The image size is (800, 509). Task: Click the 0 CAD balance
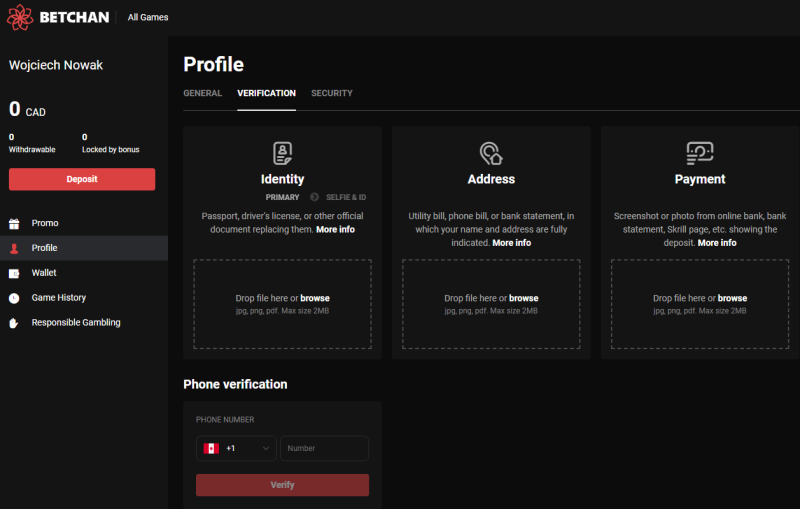[27, 109]
